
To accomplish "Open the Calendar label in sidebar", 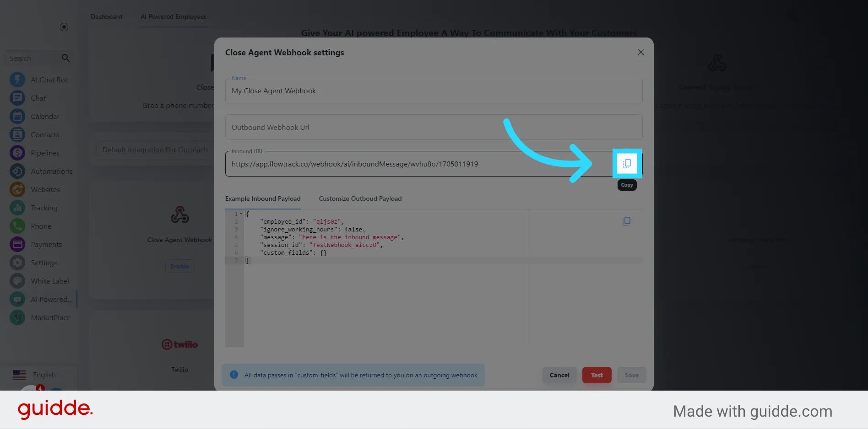I will click(45, 116).
